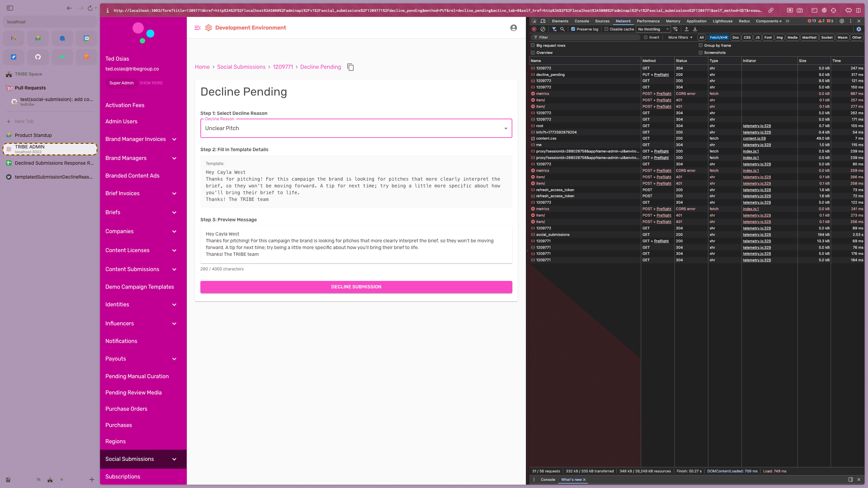Enable the Disable cache checkbox
The height and width of the screenshot is (488, 868).
(x=606, y=29)
